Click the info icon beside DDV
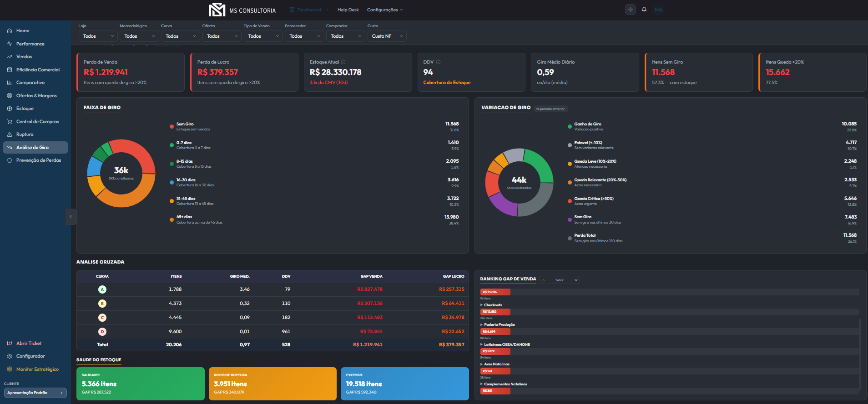This screenshot has height=404, width=868. 439,62
